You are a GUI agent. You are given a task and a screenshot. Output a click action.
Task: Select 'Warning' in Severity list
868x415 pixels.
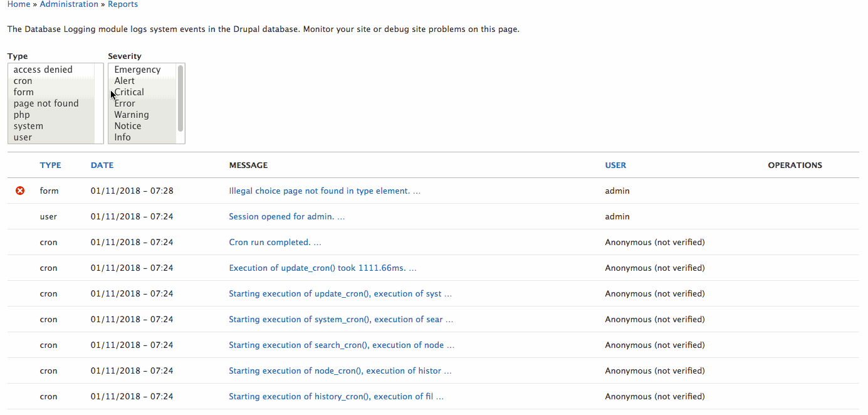tap(132, 115)
